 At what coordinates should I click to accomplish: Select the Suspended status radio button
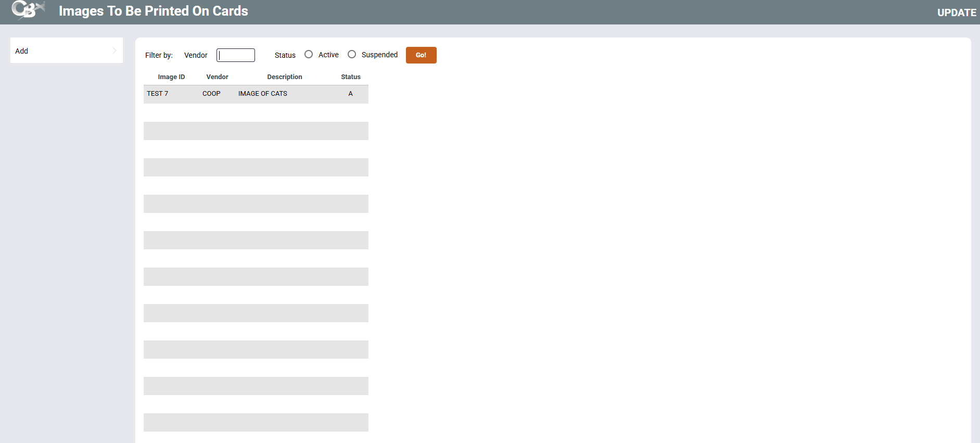[x=352, y=55]
